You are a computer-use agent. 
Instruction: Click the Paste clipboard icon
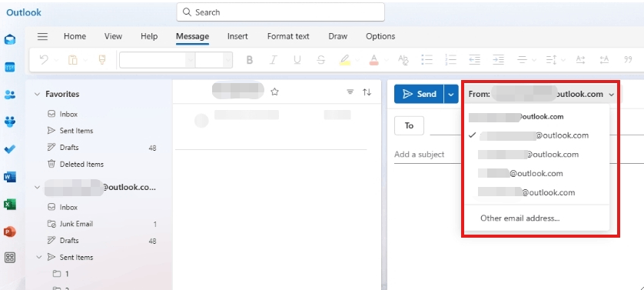pyautogui.click(x=73, y=60)
